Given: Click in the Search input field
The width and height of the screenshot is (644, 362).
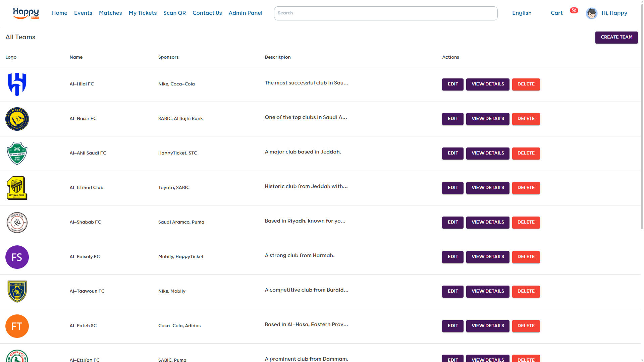Looking at the screenshot, I should click(x=385, y=13).
